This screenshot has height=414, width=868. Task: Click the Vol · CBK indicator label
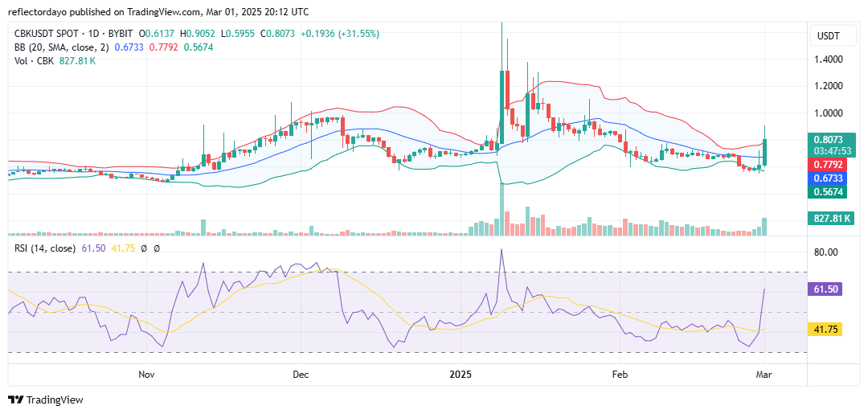click(x=34, y=61)
